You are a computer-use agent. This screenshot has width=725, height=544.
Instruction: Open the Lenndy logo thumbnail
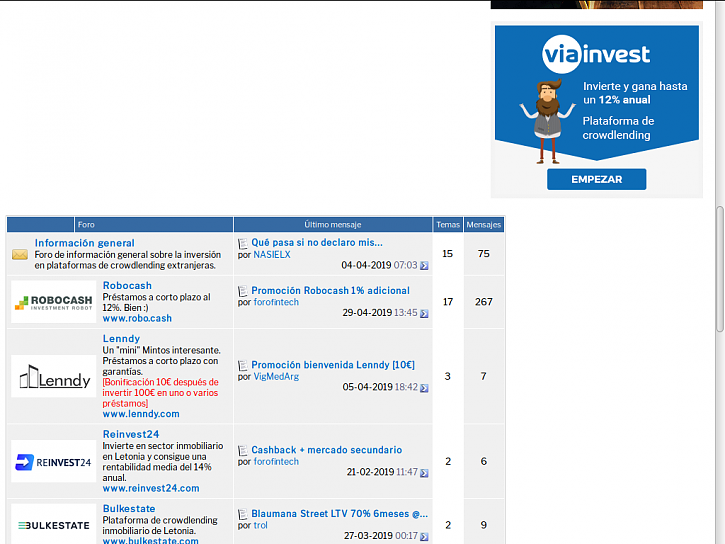coord(54,376)
